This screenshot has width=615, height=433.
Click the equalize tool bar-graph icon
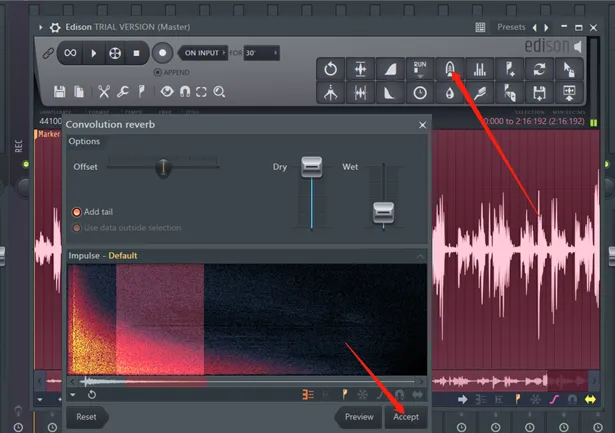[479, 69]
